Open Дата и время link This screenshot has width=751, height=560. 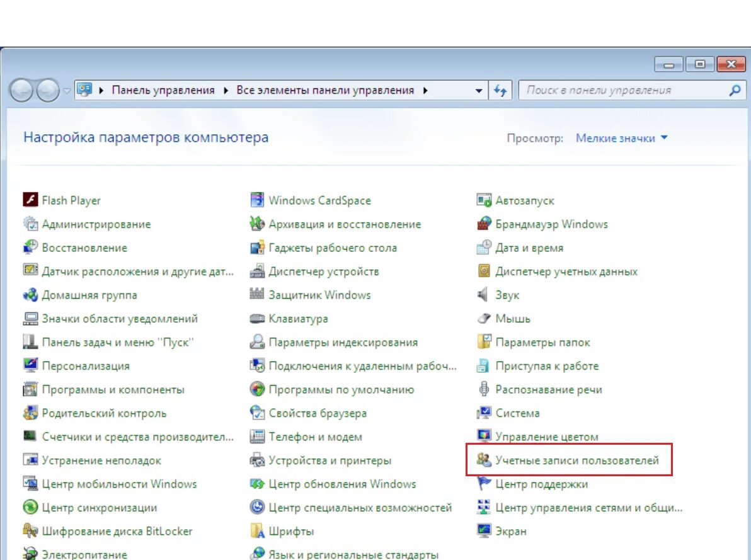click(x=529, y=248)
